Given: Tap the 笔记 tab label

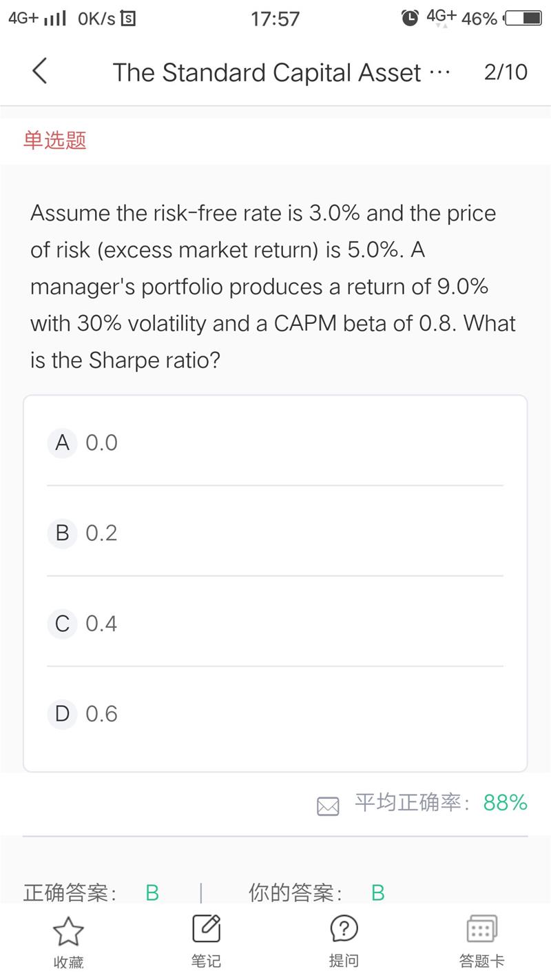Looking at the screenshot, I should pos(206,961).
